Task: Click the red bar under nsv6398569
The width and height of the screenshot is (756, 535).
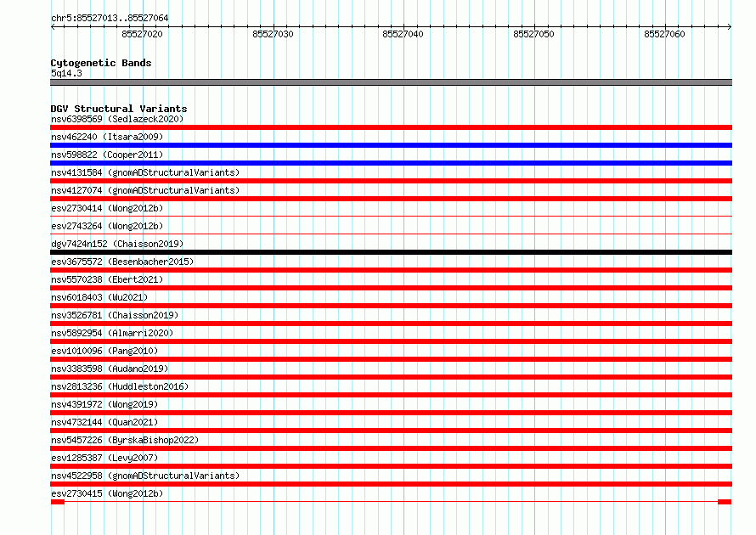Action: pos(391,127)
